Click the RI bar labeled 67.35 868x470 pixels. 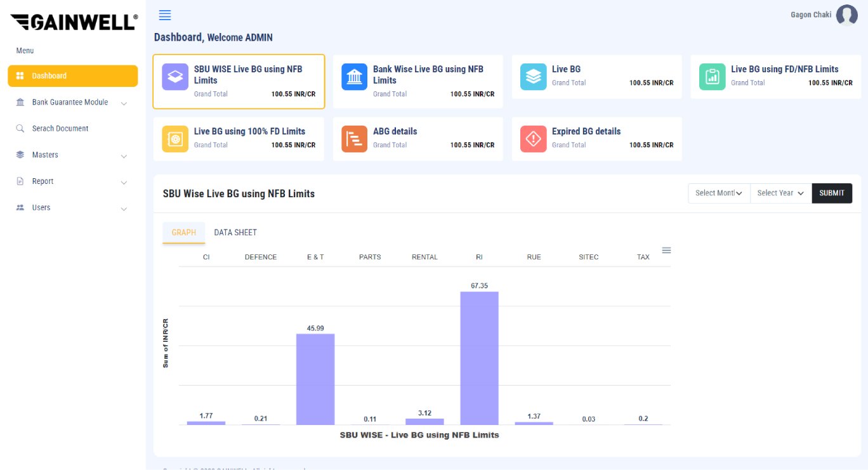click(x=479, y=358)
